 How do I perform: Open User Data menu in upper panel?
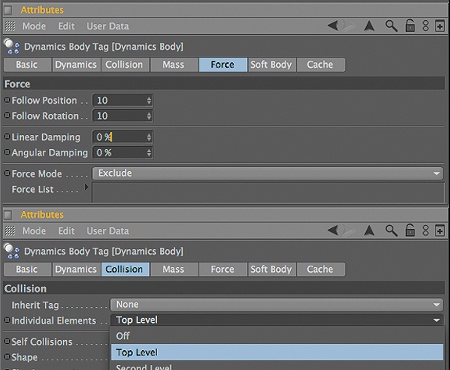tap(108, 26)
